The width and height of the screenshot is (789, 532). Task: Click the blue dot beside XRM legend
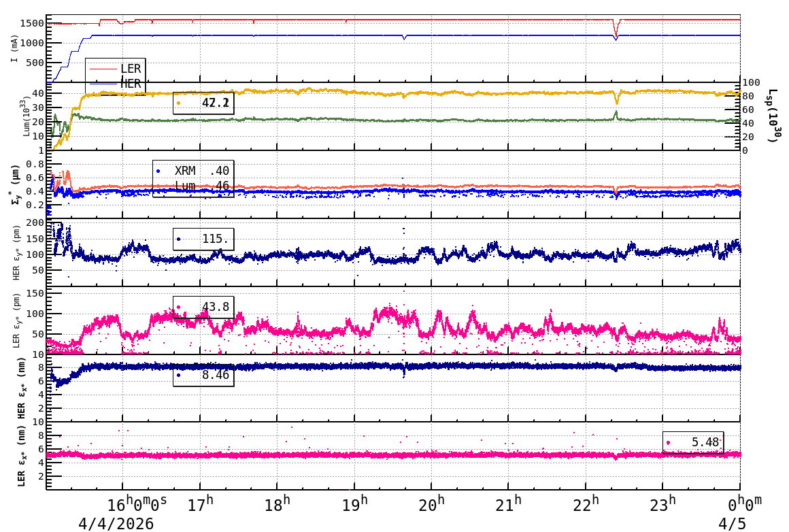click(158, 171)
